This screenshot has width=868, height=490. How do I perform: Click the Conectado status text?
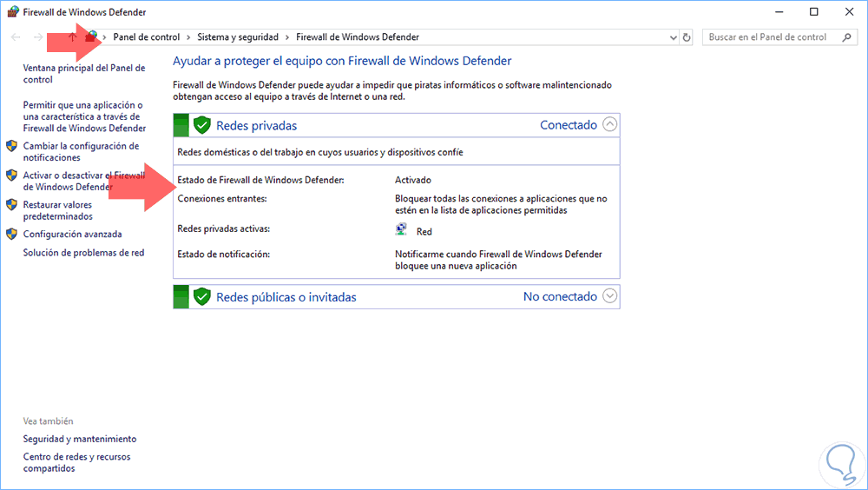[569, 125]
